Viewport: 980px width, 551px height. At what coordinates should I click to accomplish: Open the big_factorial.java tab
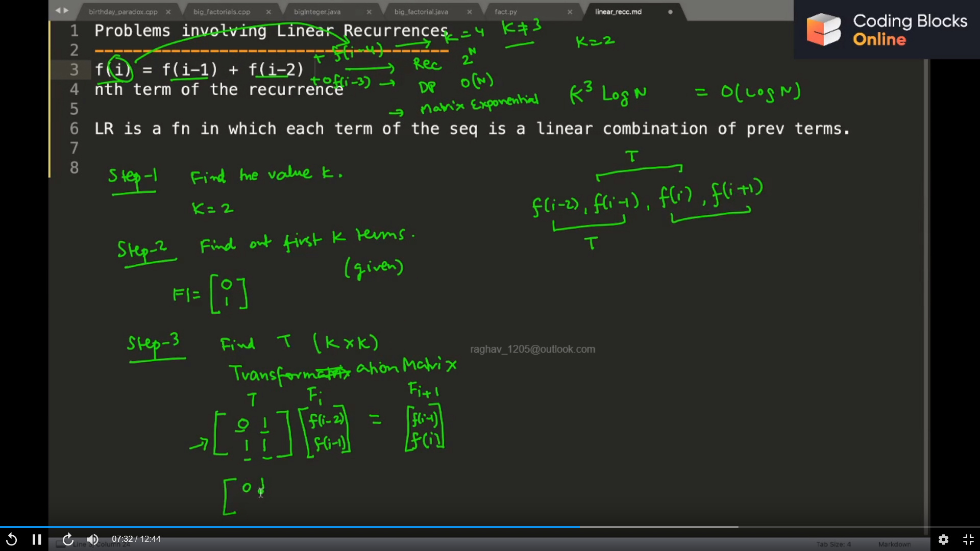coord(421,12)
